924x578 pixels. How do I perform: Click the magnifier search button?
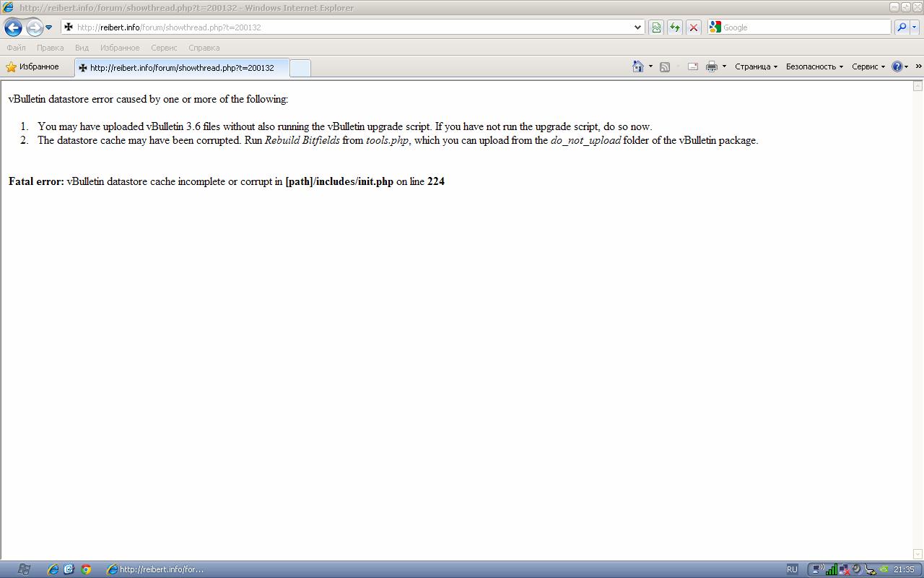click(x=902, y=27)
